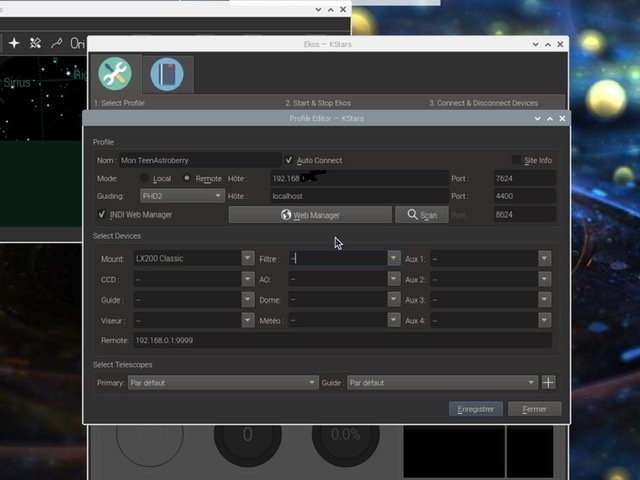640x480 pixels.
Task: Open the Guide telescope Par défaut dropdown
Action: 442,382
